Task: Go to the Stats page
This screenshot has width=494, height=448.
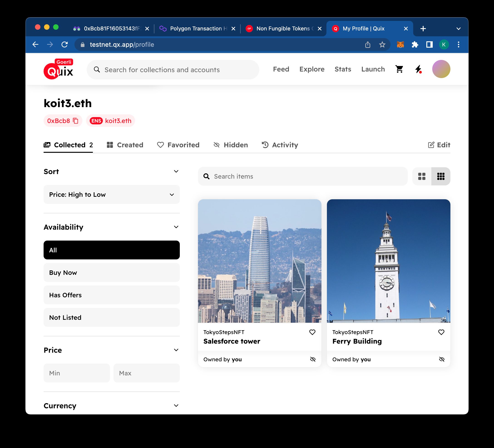Action: click(x=343, y=69)
